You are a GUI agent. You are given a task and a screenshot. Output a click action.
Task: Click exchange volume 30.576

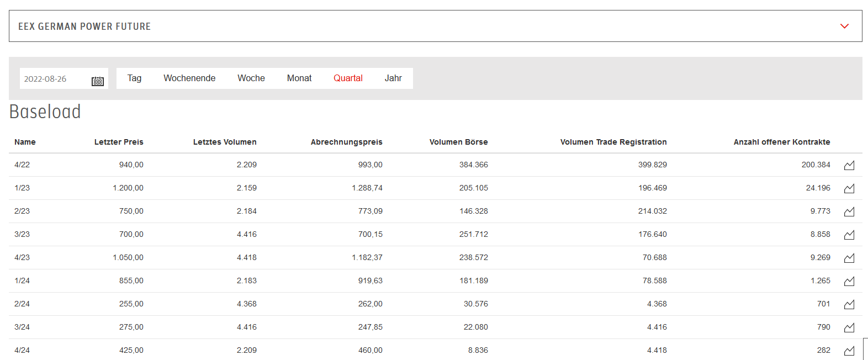[476, 304]
